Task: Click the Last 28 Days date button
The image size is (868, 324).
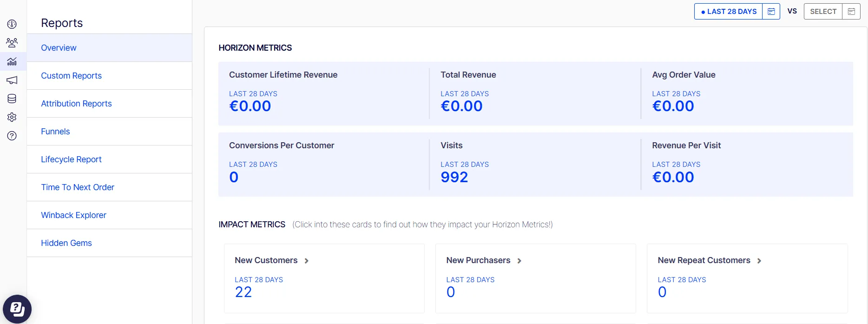Action: tap(729, 12)
